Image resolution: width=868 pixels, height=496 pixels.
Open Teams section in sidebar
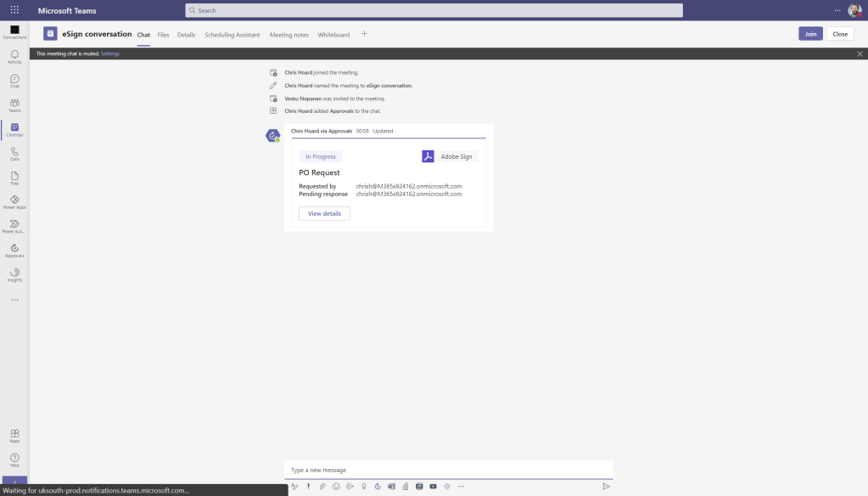point(14,105)
